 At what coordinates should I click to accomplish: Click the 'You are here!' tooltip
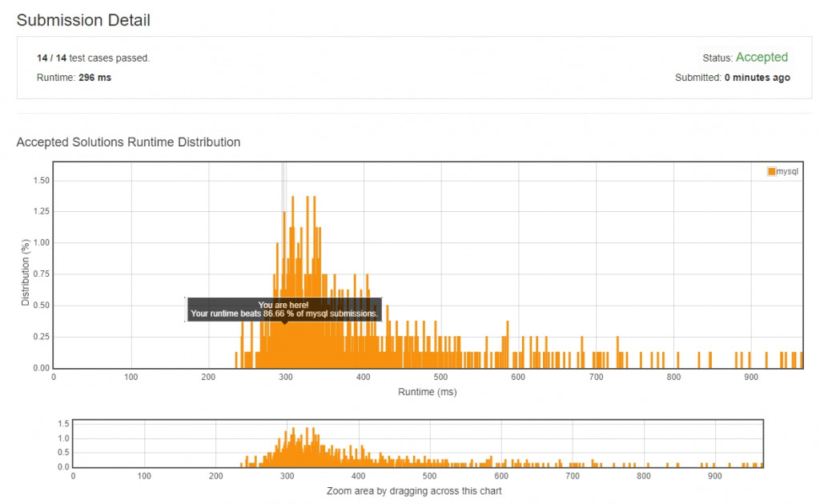click(284, 309)
